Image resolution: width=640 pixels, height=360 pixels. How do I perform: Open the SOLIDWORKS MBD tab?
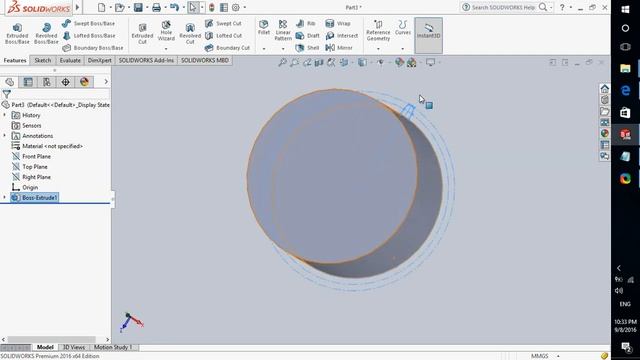205,60
